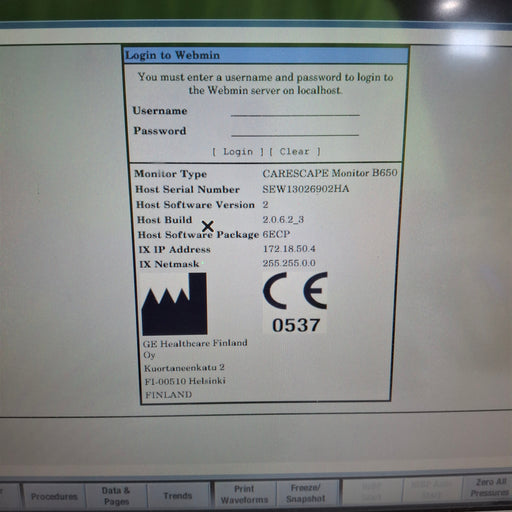Submit the Webmin form with Login
This screenshot has height=512, width=512.
tap(238, 152)
